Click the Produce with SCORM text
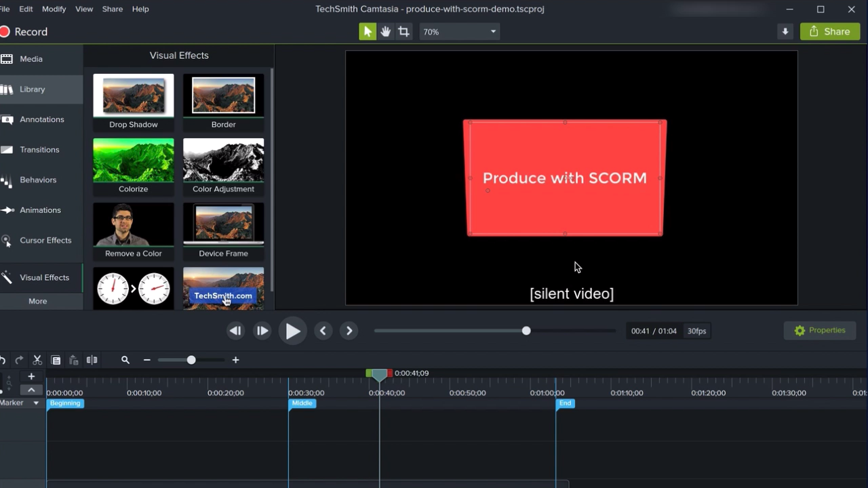Image resolution: width=868 pixels, height=488 pixels. click(565, 178)
